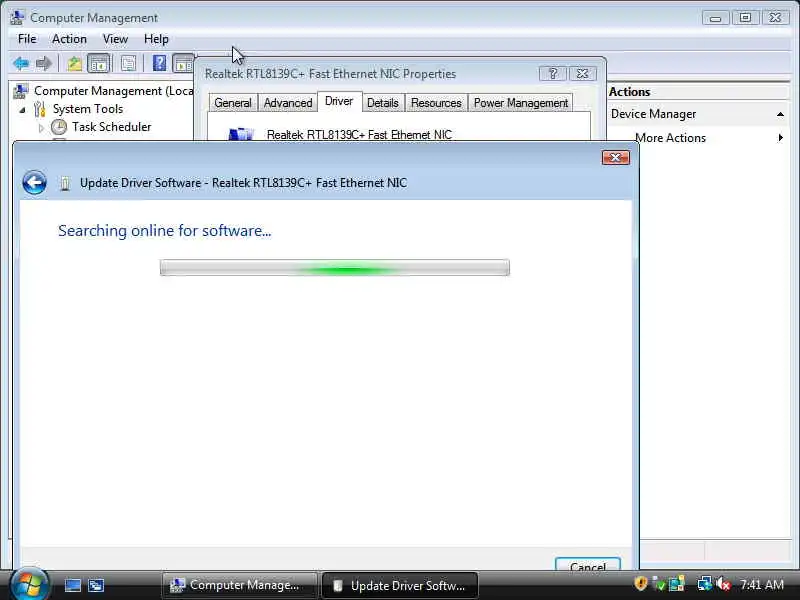Expand the More Actions submenu arrow
Image resolution: width=800 pixels, height=600 pixels.
pyautogui.click(x=781, y=138)
